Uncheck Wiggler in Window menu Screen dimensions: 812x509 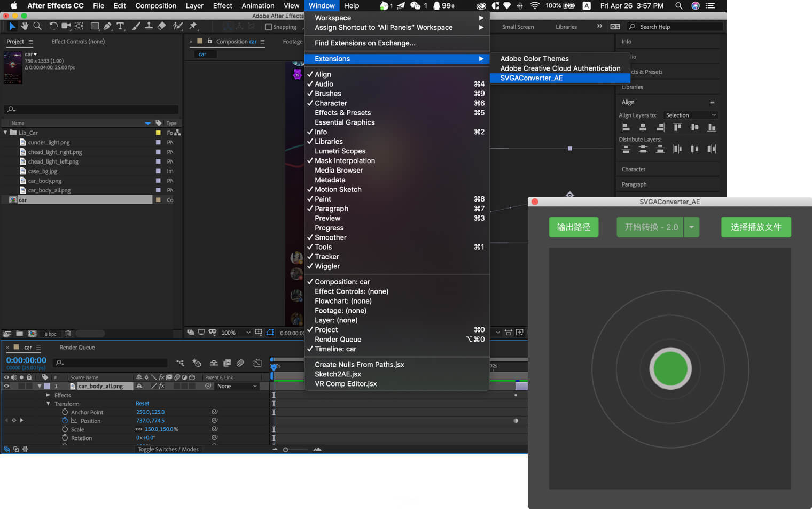point(397,266)
